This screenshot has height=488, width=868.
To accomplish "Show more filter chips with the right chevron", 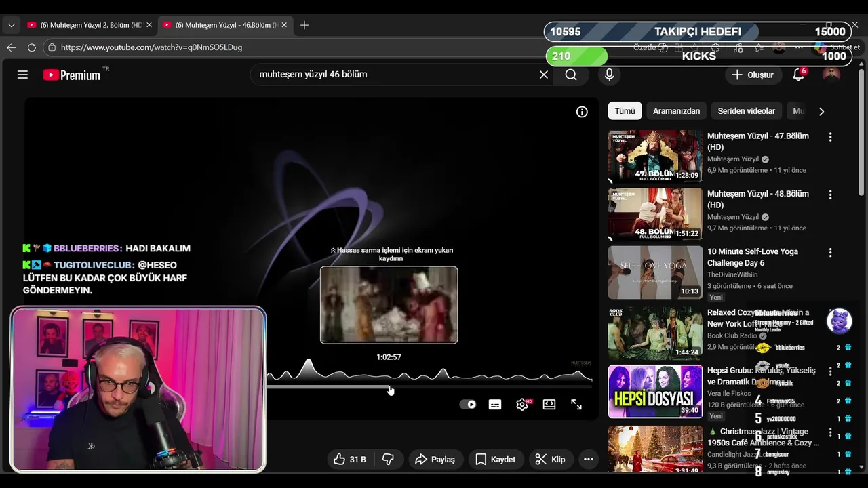I will pyautogui.click(x=821, y=111).
